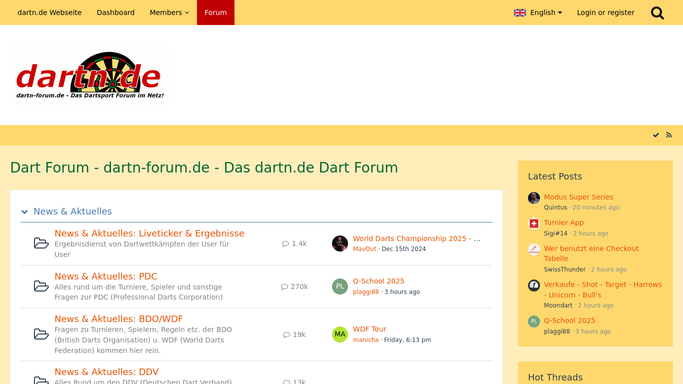Screen dimensions: 683x384
Task: Click the mark all as read checkmark icon
Action: tap(656, 135)
